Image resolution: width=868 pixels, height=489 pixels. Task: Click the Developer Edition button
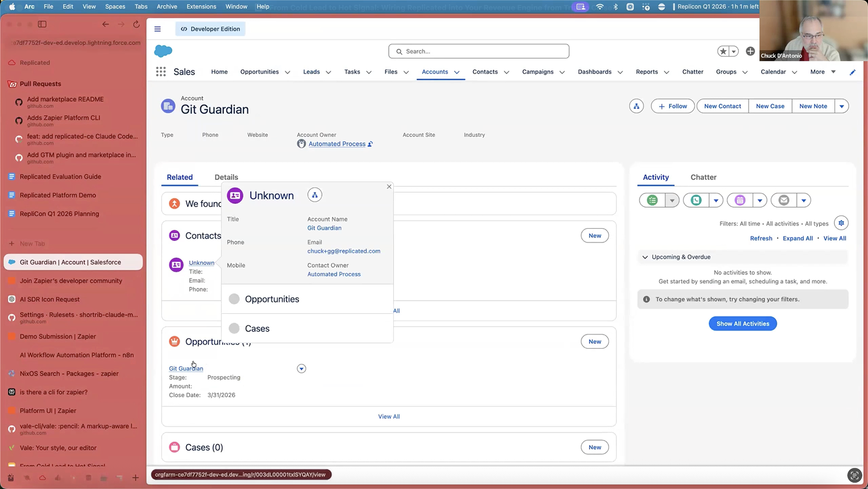tap(210, 29)
